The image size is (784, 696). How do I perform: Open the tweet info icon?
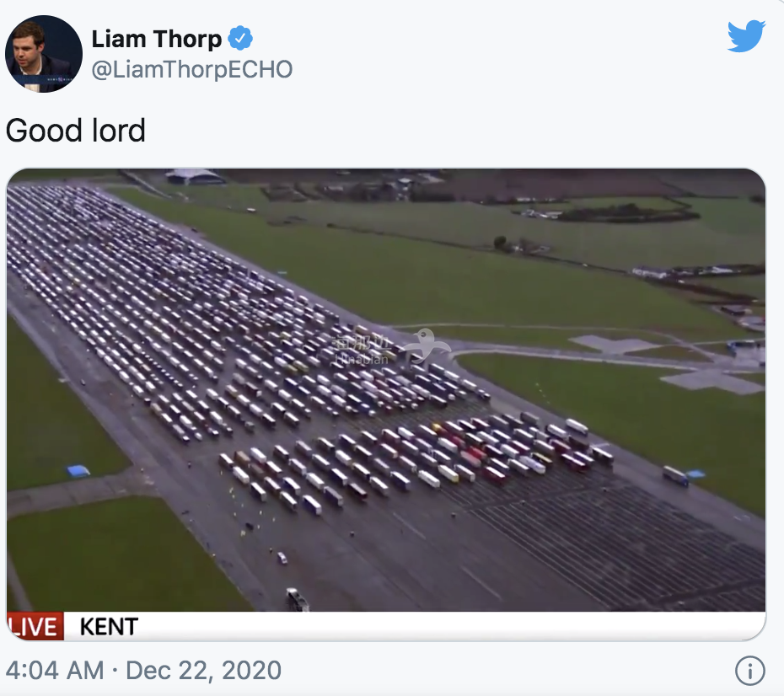(x=749, y=671)
